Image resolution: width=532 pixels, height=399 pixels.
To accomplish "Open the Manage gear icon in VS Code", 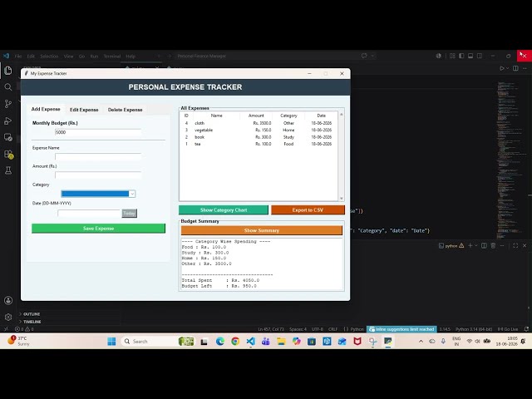I will [x=8, y=317].
